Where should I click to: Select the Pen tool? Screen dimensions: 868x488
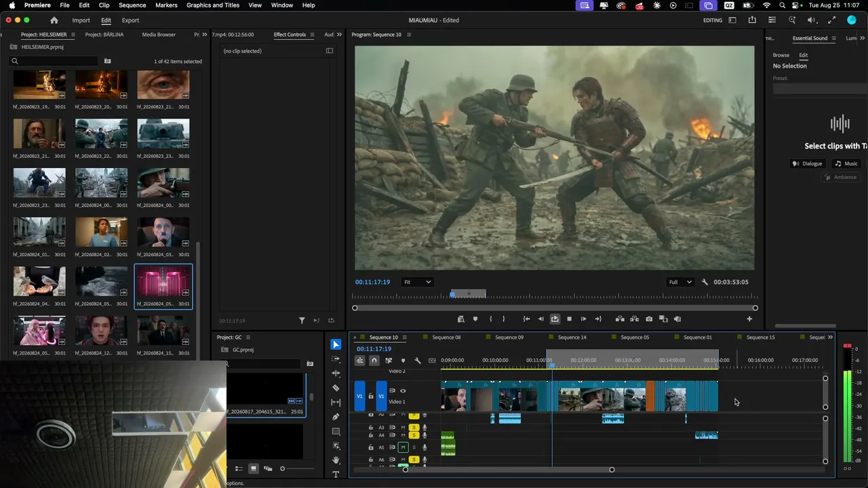coord(336,417)
